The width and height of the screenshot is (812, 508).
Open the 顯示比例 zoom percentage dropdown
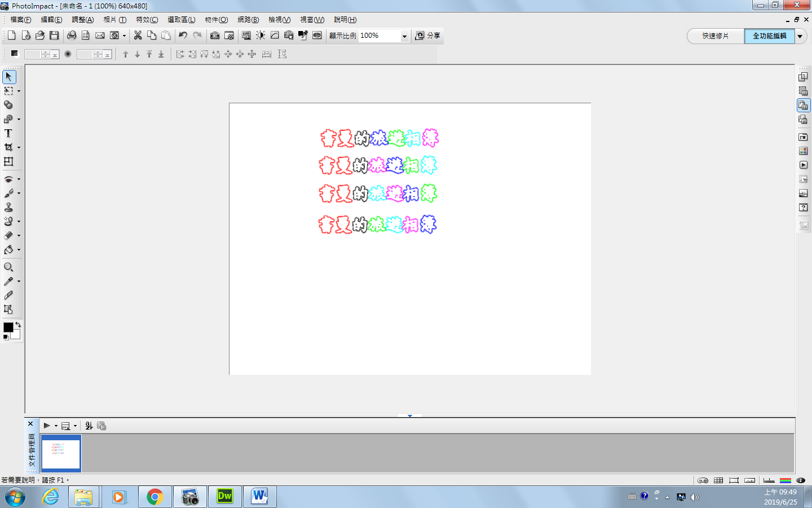[404, 36]
